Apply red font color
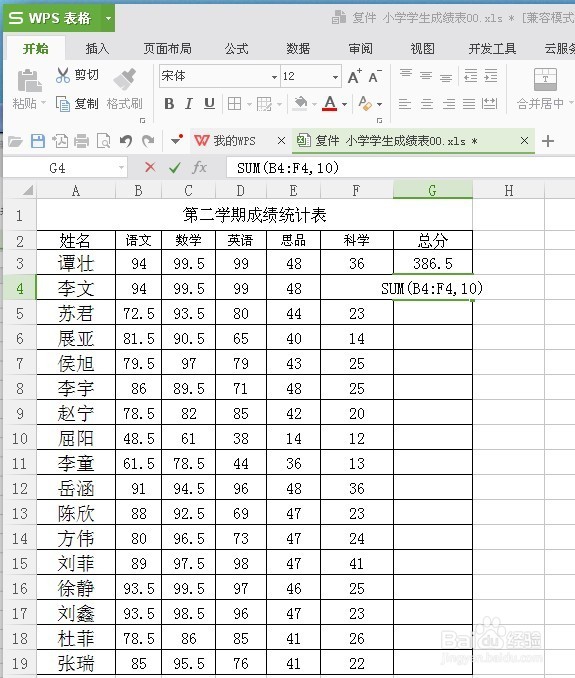The image size is (575, 678). click(330, 104)
